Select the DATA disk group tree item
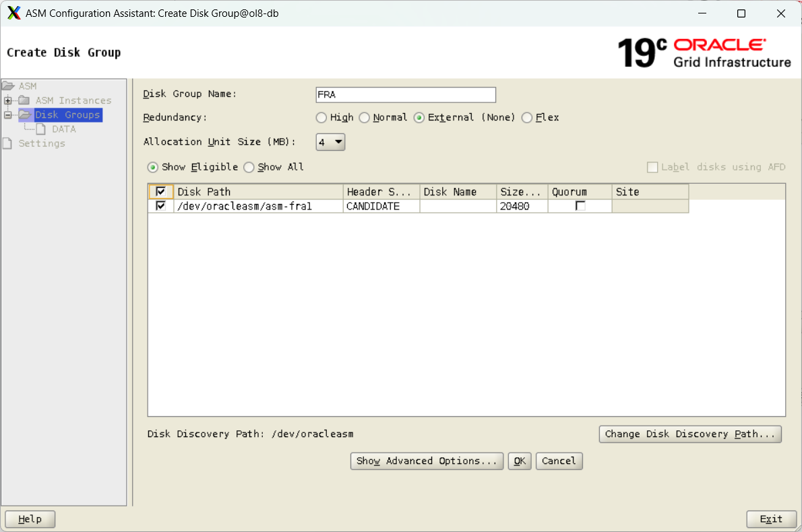This screenshot has width=802, height=532. pyautogui.click(x=64, y=129)
